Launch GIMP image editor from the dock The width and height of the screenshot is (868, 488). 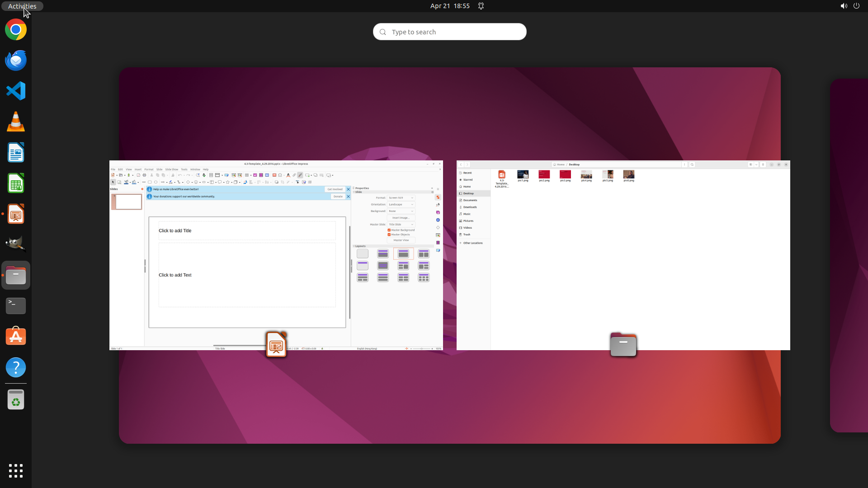16,244
